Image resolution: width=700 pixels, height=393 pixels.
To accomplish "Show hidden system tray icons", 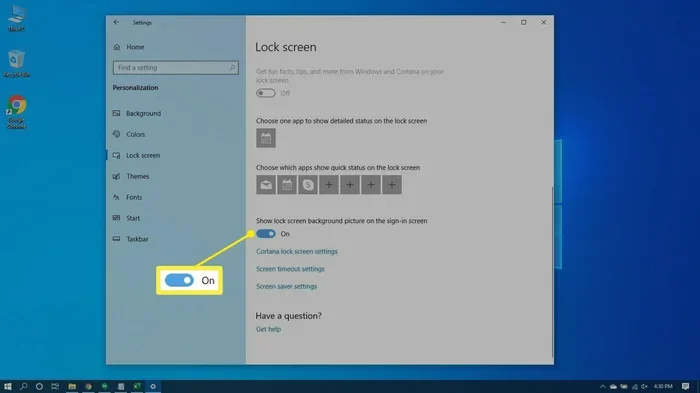I will (x=603, y=386).
